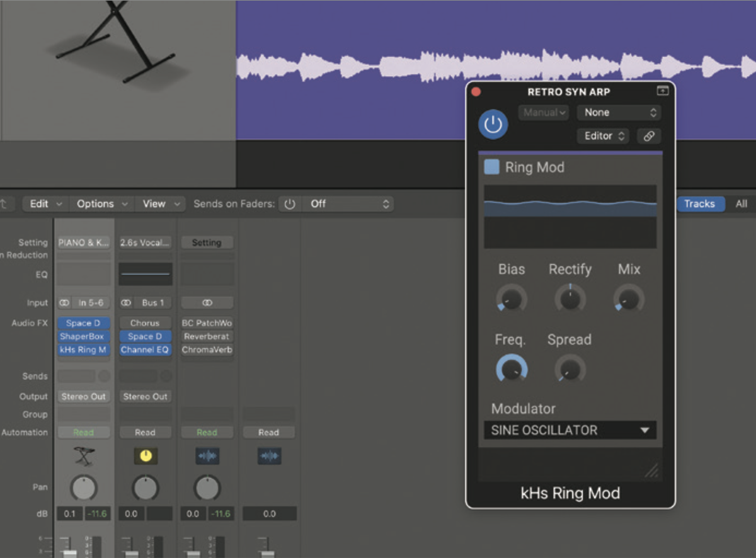The height and width of the screenshot is (558, 756).
Task: Click the waveform icon on the fourth channel strip
Action: 269,456
